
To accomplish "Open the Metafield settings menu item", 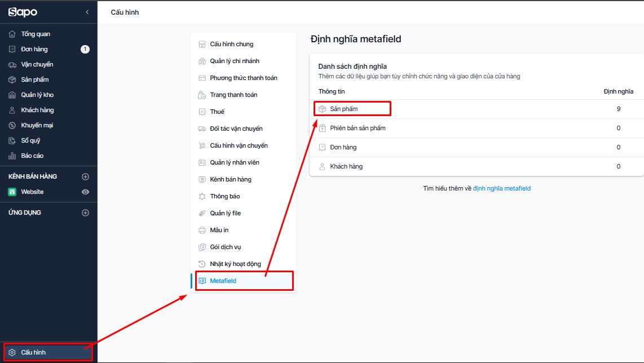I will coord(244,281).
